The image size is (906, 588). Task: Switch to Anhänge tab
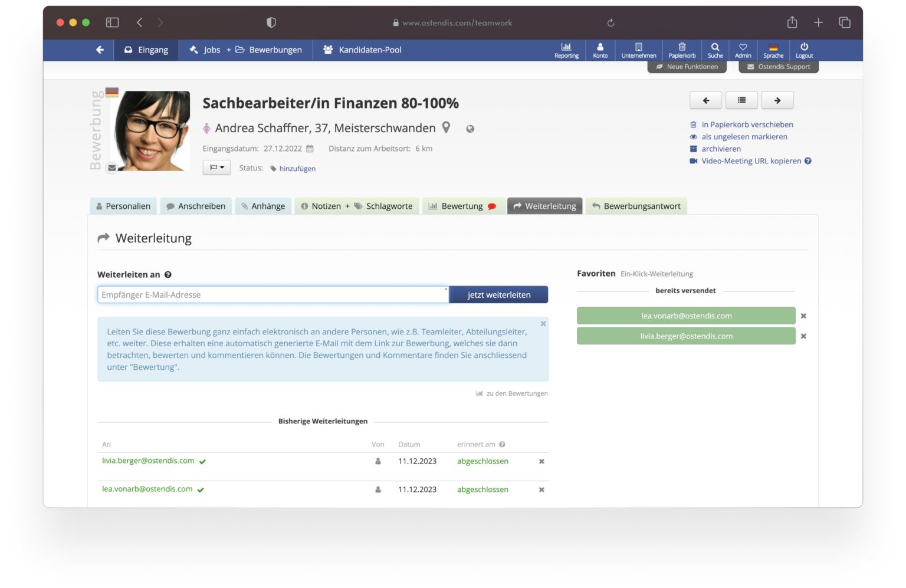click(x=263, y=206)
